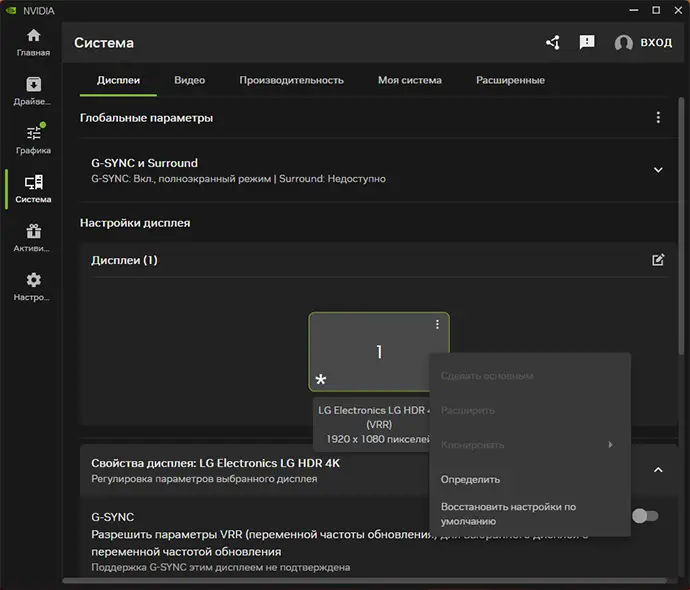Choose Определить in context menu
690x590 pixels.
pyautogui.click(x=470, y=480)
